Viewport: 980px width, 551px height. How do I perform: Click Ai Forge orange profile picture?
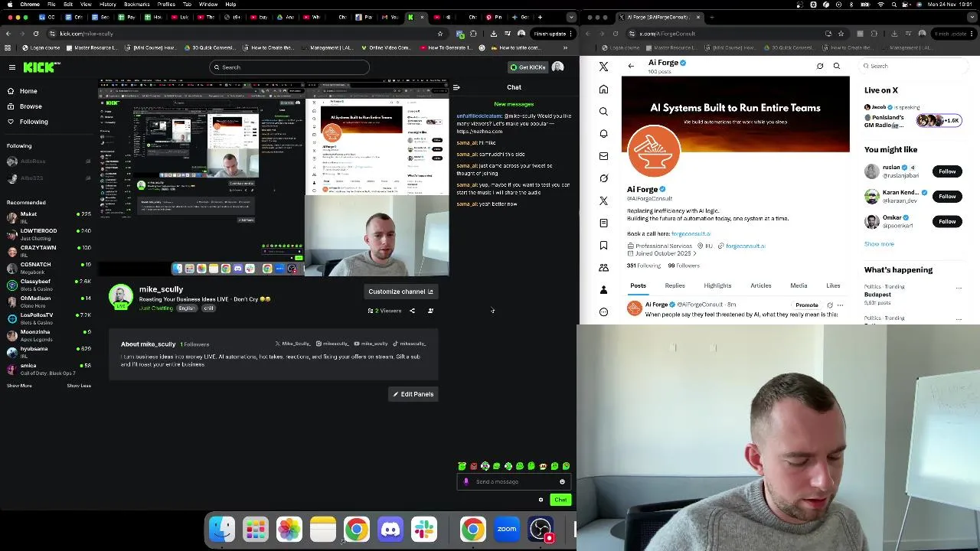tap(654, 151)
